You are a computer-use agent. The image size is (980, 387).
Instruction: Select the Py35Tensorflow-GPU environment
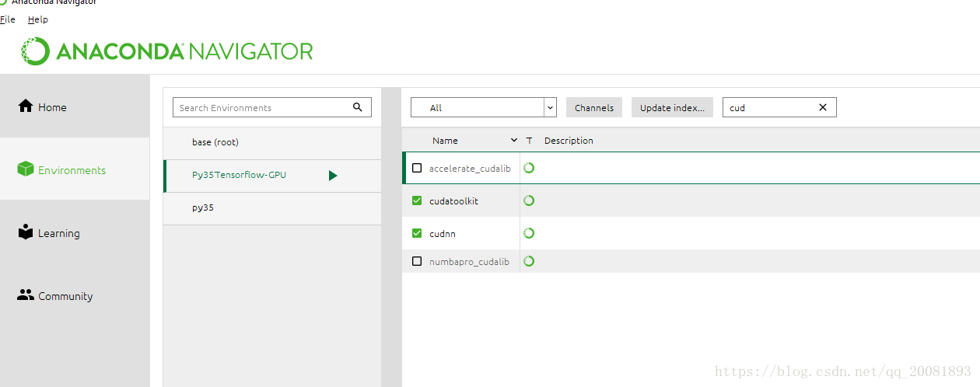tap(272, 176)
